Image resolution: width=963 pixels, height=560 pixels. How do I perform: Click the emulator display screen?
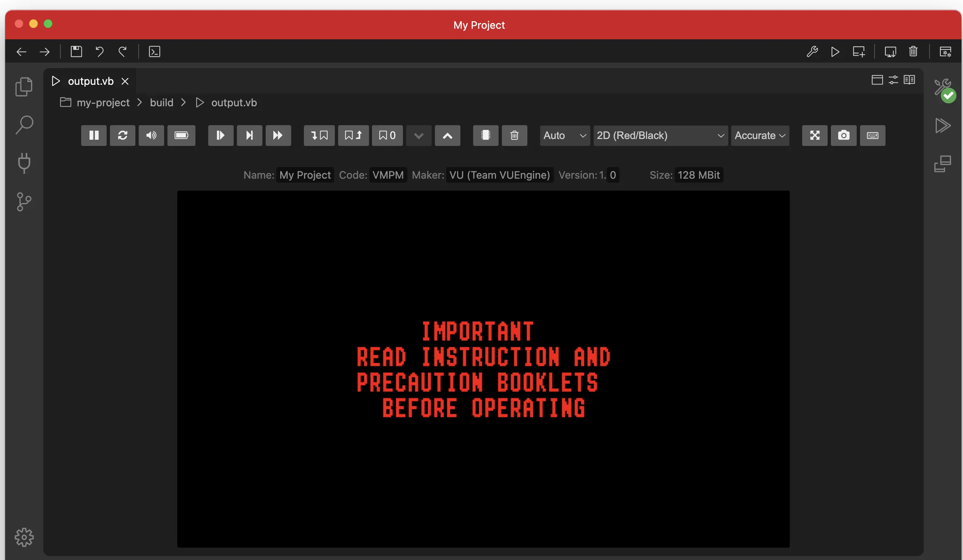483,369
